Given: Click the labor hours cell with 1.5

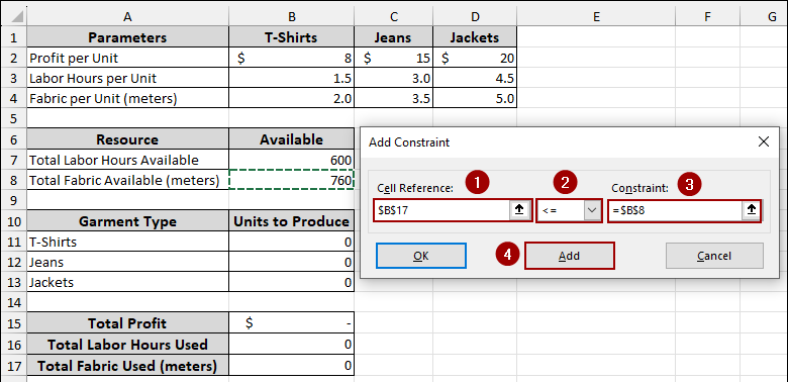Looking at the screenshot, I should [x=291, y=78].
